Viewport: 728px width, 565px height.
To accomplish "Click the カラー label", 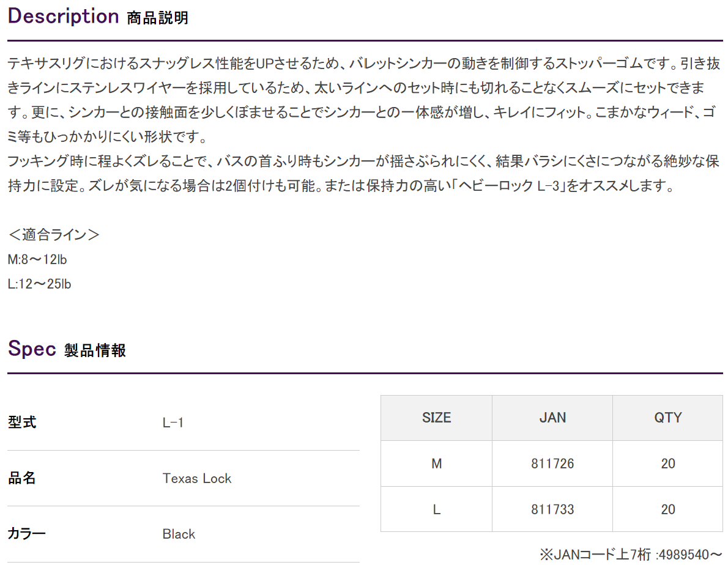I will click(x=26, y=533).
